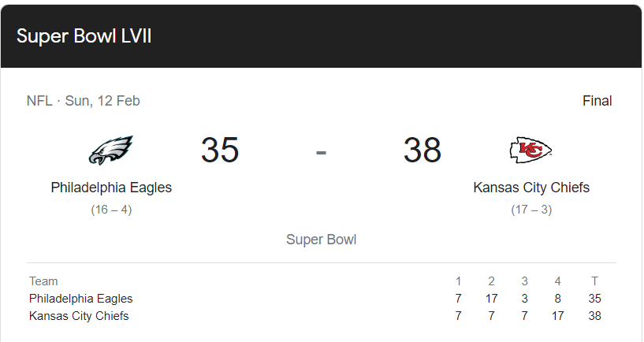Click the T total column header
This screenshot has height=342, width=644.
[x=594, y=281]
